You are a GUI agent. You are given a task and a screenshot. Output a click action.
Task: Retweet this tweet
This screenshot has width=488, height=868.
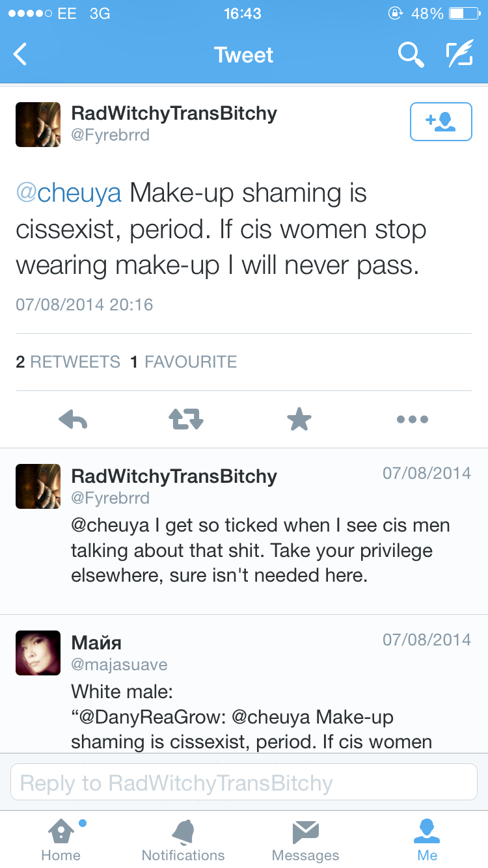click(x=186, y=420)
